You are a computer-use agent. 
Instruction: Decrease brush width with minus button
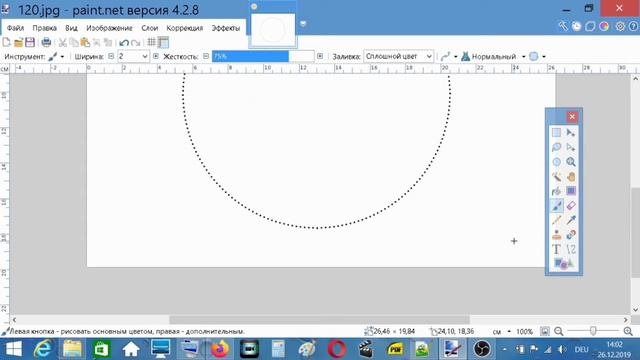111,56
